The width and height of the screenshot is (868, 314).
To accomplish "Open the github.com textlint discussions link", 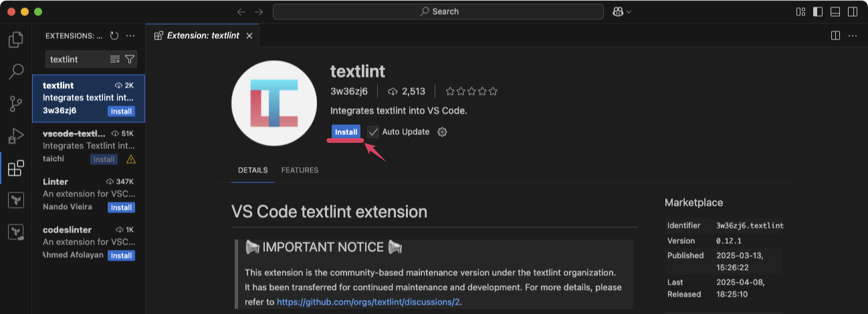I will tap(368, 302).
